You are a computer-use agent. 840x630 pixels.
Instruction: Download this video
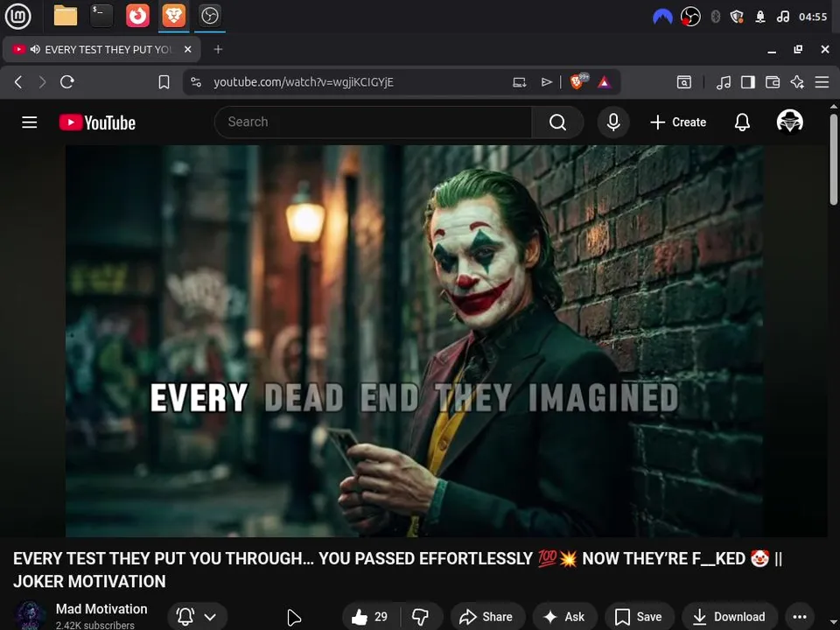point(729,617)
